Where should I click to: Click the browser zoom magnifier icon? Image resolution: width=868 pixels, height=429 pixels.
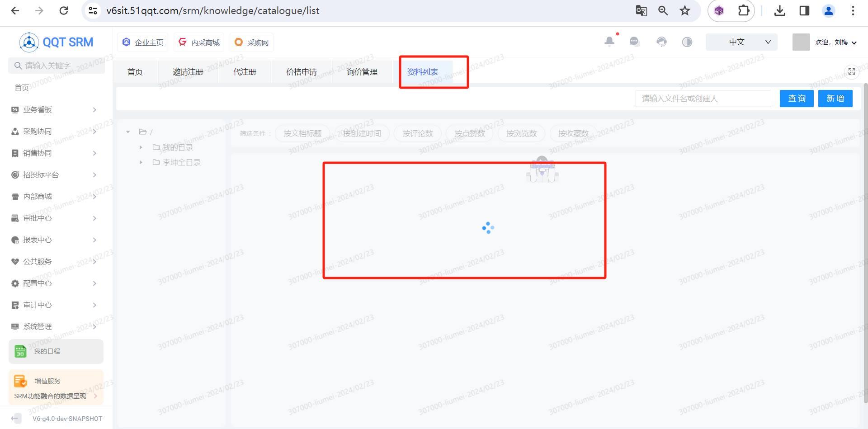(x=663, y=10)
